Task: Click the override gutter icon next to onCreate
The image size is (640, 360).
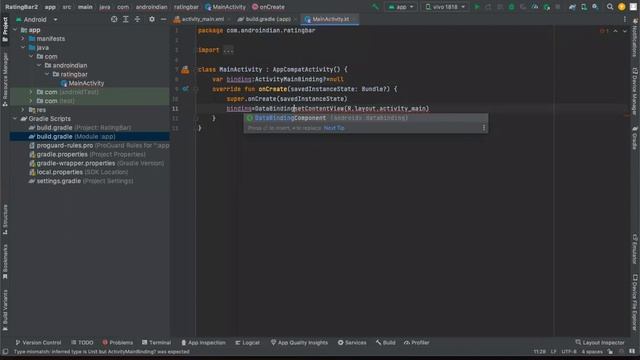Action: (x=185, y=89)
